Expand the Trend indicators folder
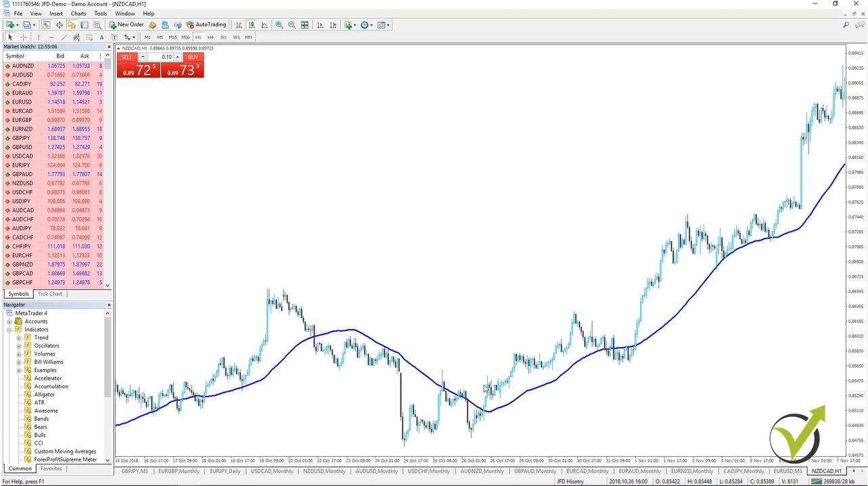Viewport: 868px width, 486px height. (19, 338)
